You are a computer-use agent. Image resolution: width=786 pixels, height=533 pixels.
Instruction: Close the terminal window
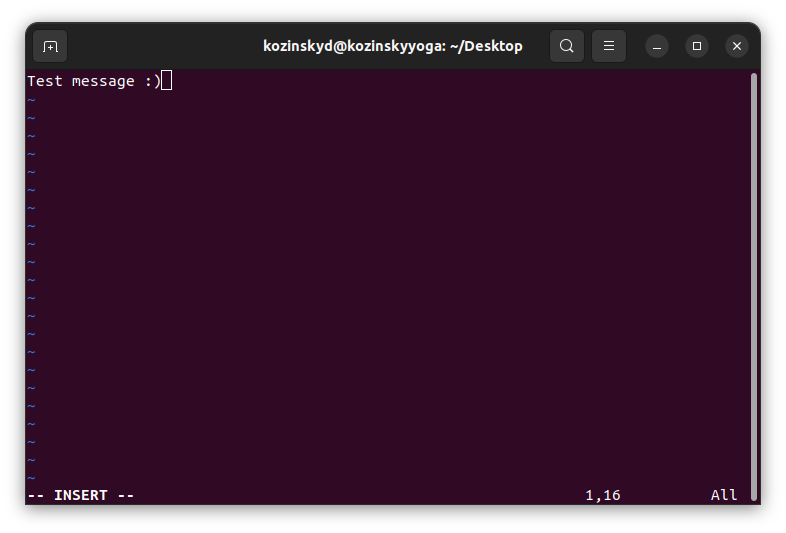(737, 47)
